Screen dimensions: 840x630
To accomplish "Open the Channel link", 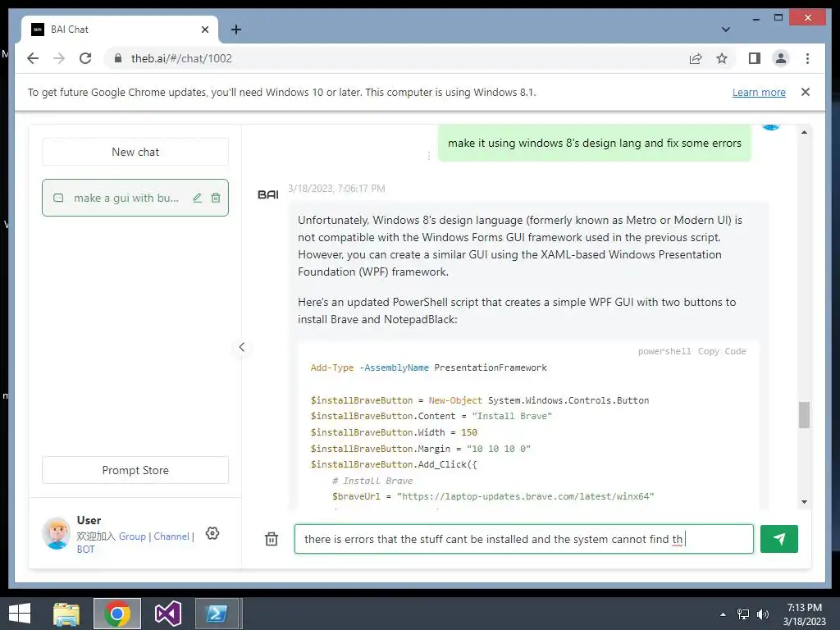I will 171,536.
